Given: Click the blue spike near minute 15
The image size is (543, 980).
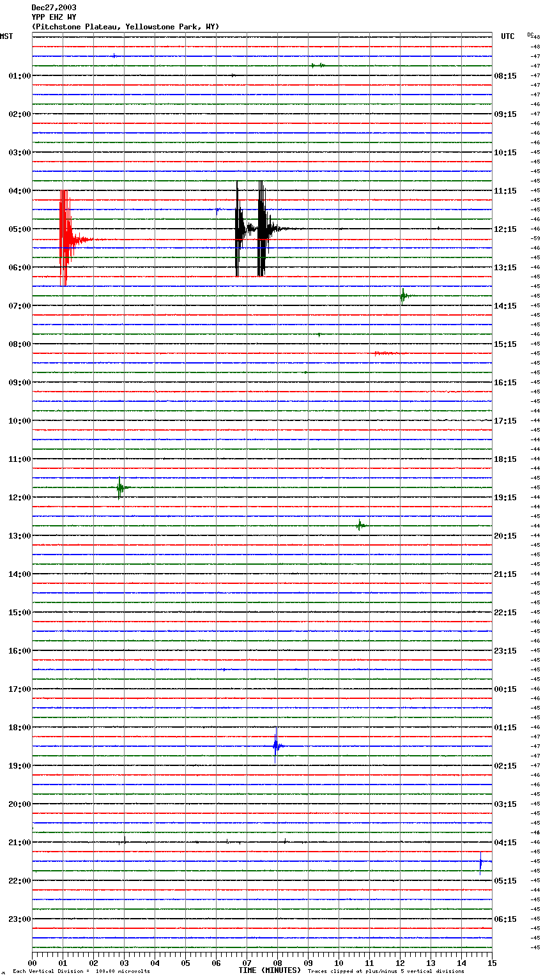Looking at the screenshot, I should click(x=481, y=862).
